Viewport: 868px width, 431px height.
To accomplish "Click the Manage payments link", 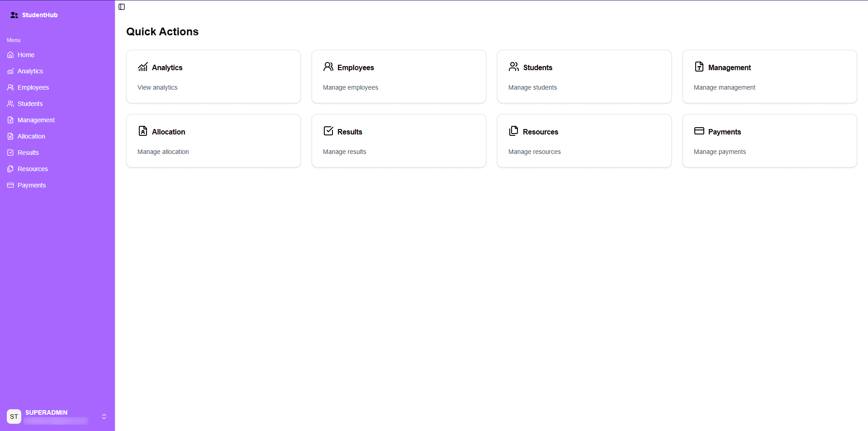I will [719, 152].
